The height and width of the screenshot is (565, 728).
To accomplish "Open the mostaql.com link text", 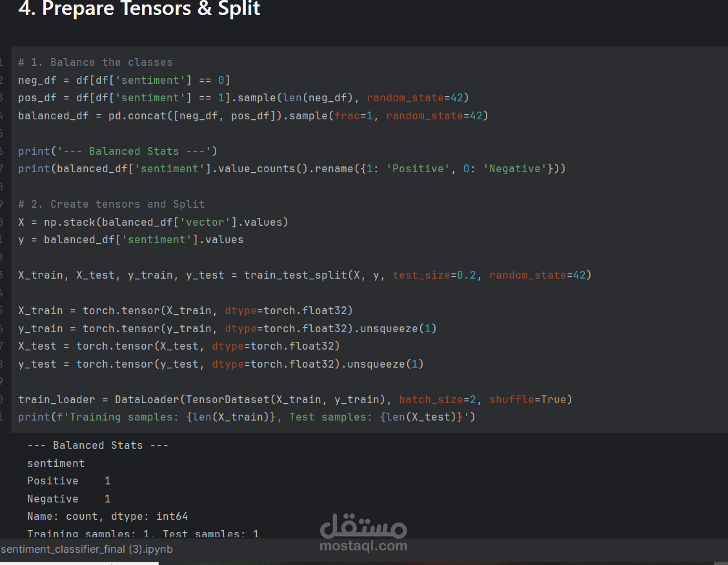I will (x=363, y=546).
